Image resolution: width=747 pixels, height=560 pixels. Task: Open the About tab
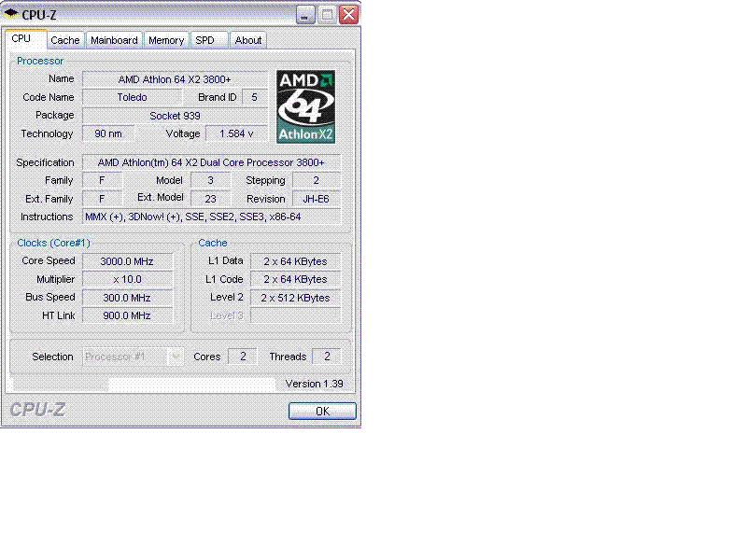coord(248,40)
